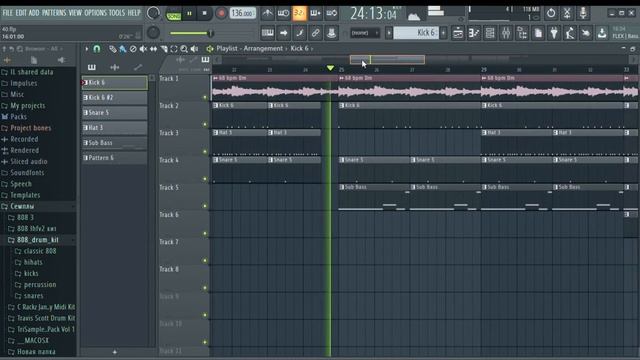Viewport: 640px width, 360px height.
Task: Click the microphone recording icon
Action: 583,13
